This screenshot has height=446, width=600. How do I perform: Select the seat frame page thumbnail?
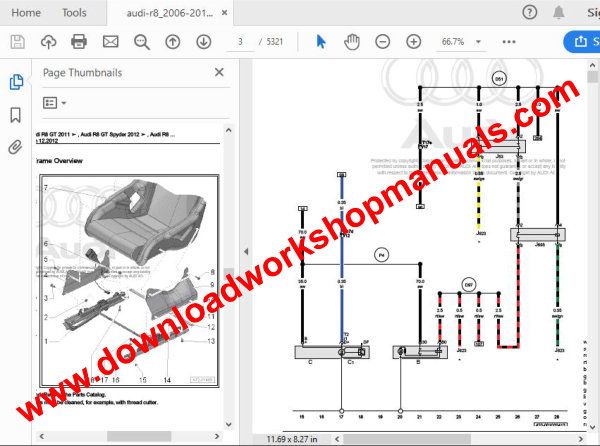[x=129, y=281]
